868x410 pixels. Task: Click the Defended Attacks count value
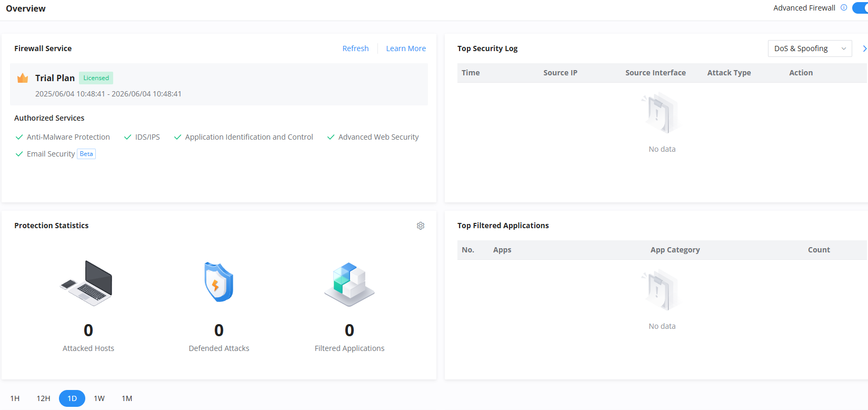219,330
